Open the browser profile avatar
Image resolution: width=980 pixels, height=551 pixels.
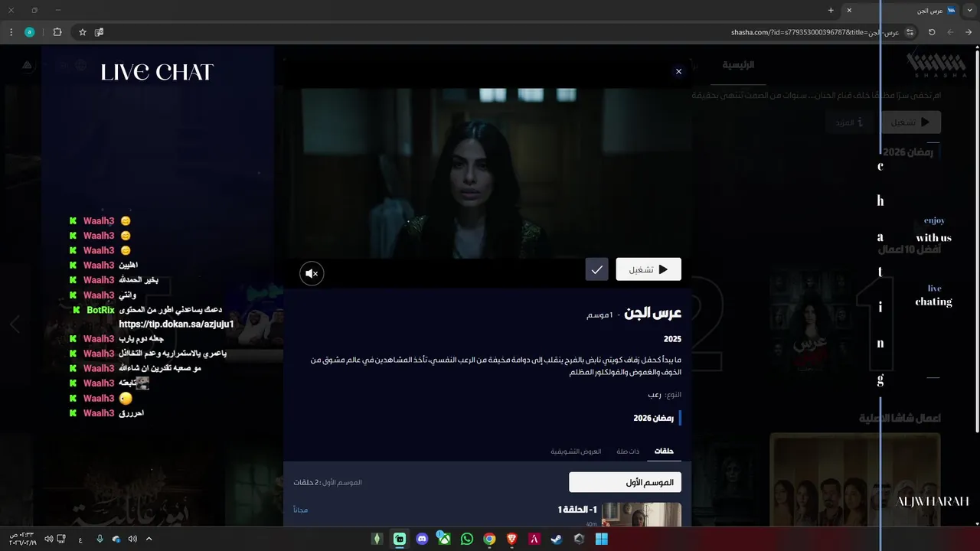[29, 32]
